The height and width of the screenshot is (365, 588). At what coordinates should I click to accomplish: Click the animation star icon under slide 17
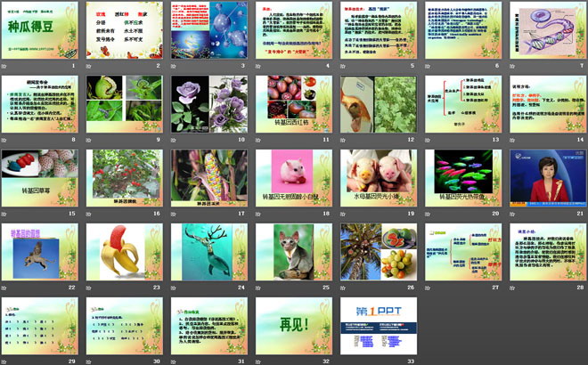pyautogui.click(x=173, y=214)
